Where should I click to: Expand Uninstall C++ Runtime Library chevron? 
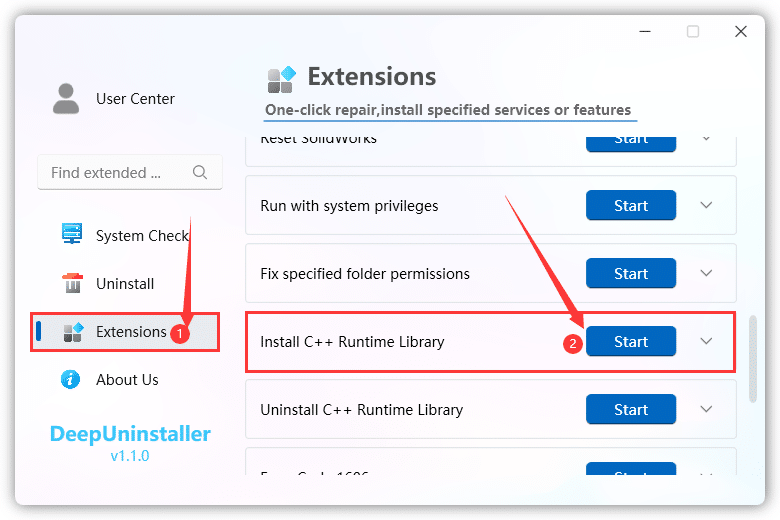[706, 410]
